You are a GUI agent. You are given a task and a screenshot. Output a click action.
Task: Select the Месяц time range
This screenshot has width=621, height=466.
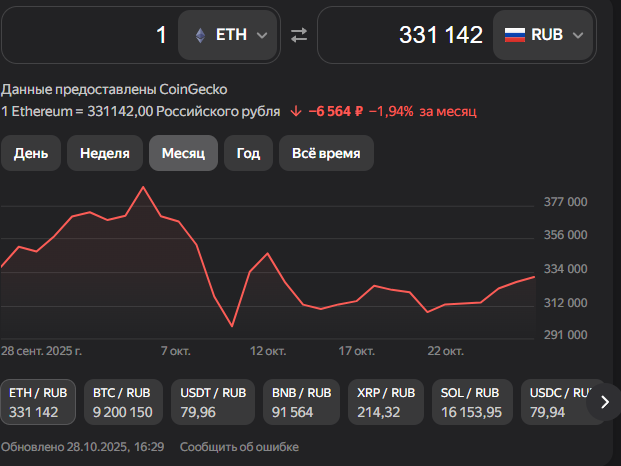coord(183,153)
